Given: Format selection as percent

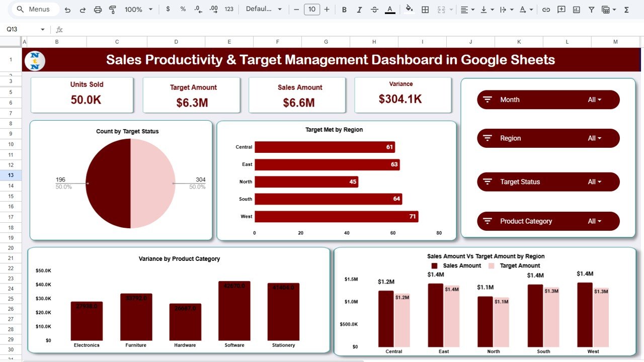Looking at the screenshot, I should point(183,9).
